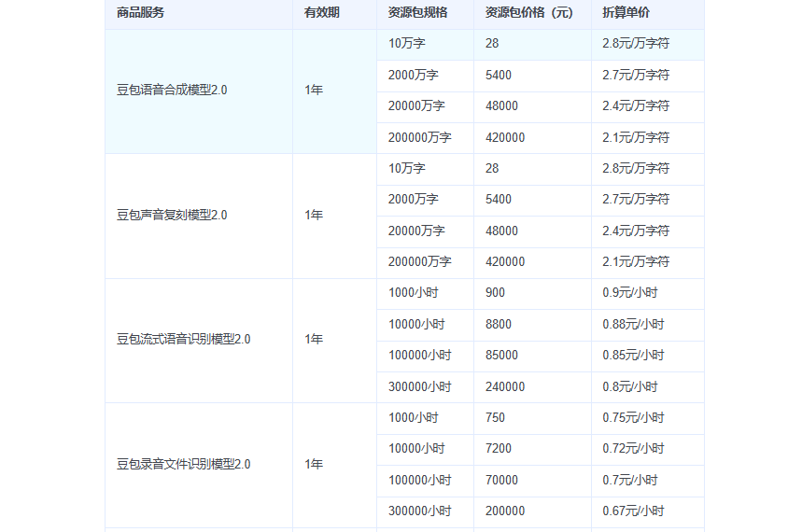Click 300000小时 spec under 豆包录音文件识别模型2.0
802x532 pixels.
click(425, 511)
